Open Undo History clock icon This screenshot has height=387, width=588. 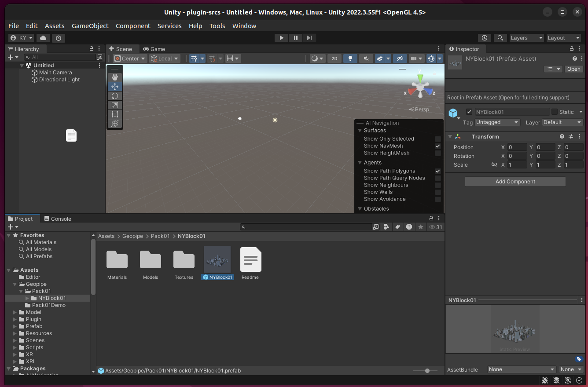pos(485,38)
